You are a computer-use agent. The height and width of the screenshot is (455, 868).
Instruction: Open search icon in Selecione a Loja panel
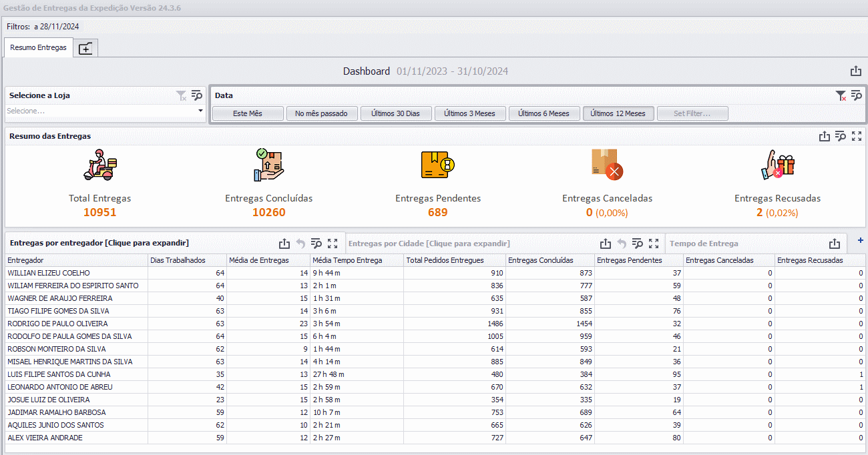tap(196, 96)
